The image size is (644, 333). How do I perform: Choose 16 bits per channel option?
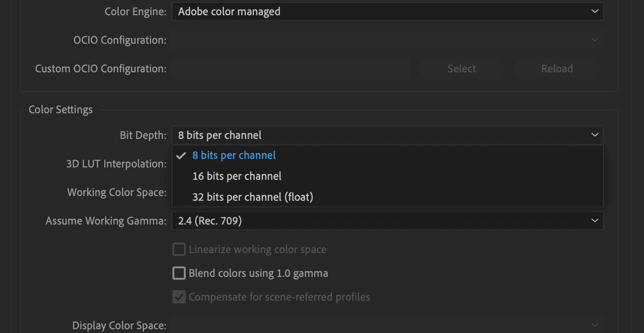237,176
